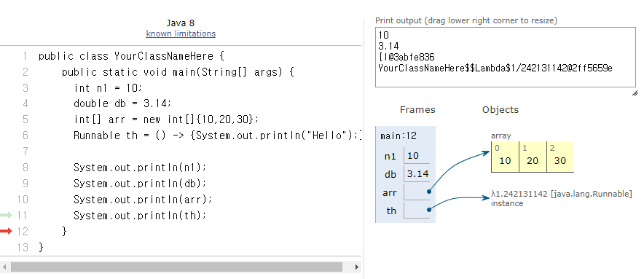Viewport: 644px width, 279px height.
Task: Click code line 'System.out.println(th);'
Action: coord(140,216)
